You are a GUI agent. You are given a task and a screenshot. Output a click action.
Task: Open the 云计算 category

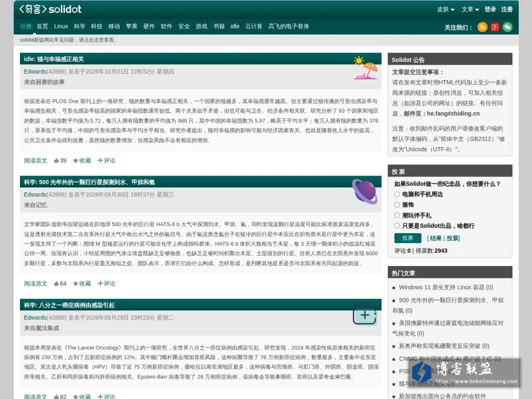[254, 26]
